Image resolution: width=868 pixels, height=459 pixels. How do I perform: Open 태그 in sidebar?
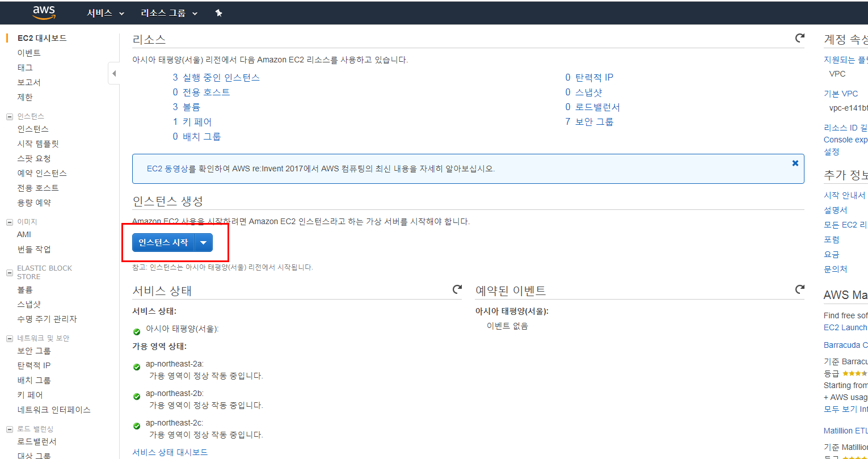25,68
